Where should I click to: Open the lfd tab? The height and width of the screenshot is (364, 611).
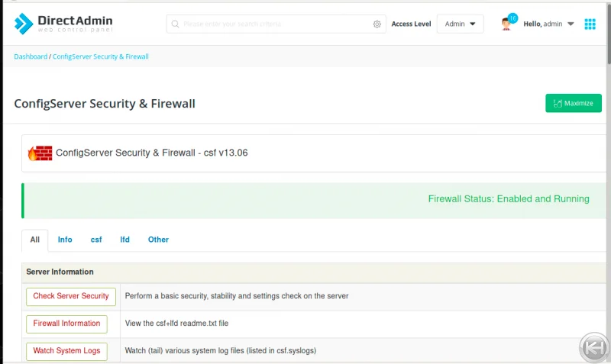coord(124,240)
